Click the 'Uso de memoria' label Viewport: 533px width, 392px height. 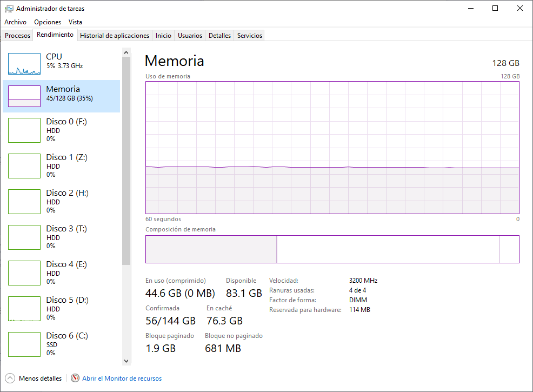168,76
